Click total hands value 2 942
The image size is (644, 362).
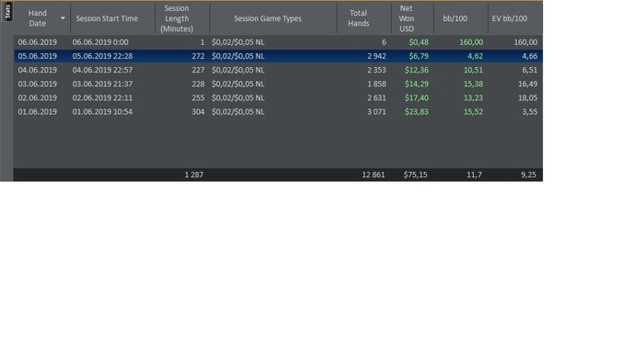376,56
